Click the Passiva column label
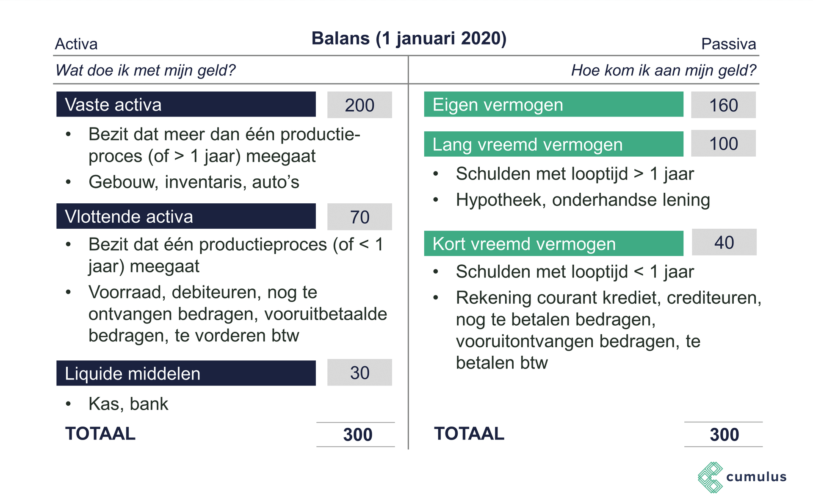Image resolution: width=813 pixels, height=504 pixels. click(x=728, y=44)
